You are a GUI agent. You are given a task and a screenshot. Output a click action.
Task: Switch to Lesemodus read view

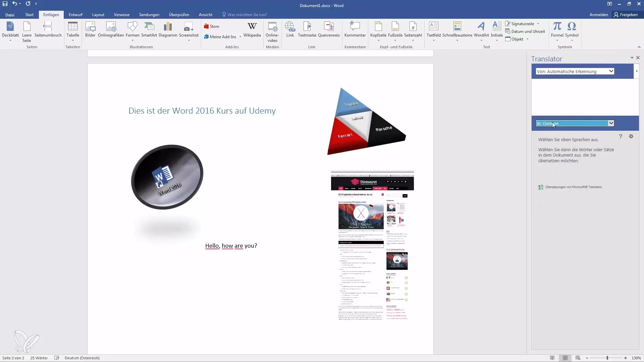552,358
